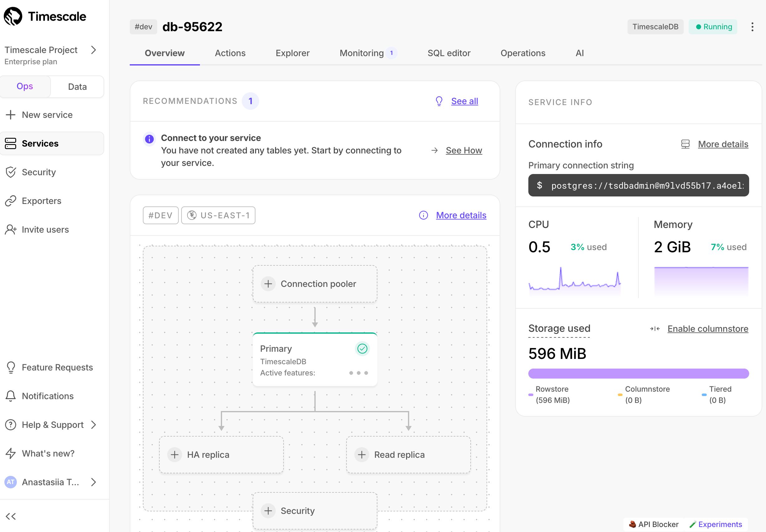
Task: Click the What's new lightning icon
Action: 11,453
